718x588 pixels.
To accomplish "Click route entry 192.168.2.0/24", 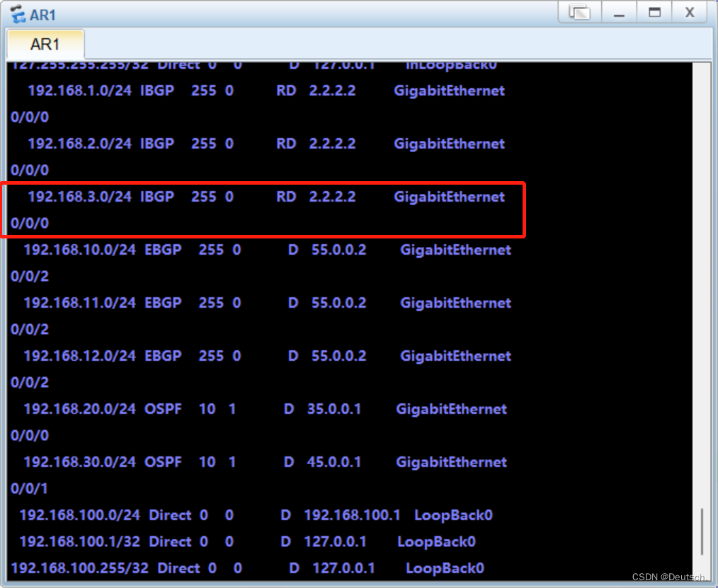I will pyautogui.click(x=80, y=144).
